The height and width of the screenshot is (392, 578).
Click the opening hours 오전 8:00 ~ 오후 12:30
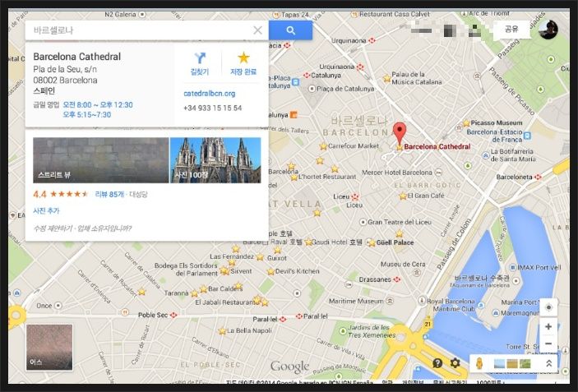(98, 105)
